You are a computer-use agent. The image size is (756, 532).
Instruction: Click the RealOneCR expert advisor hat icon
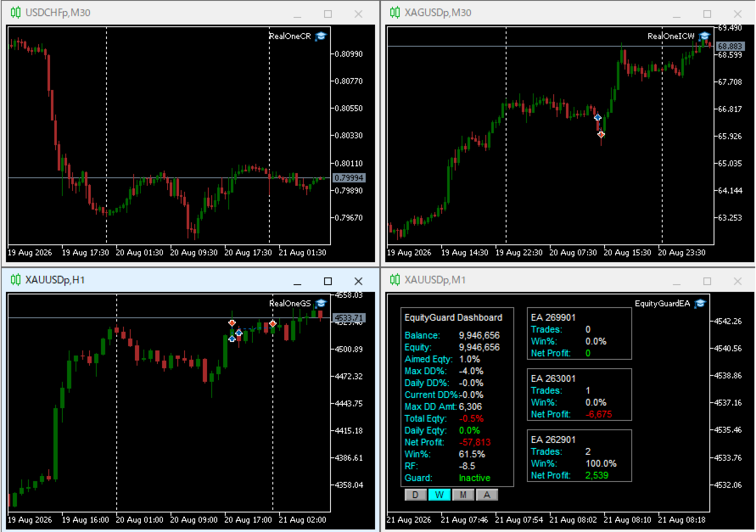point(321,36)
